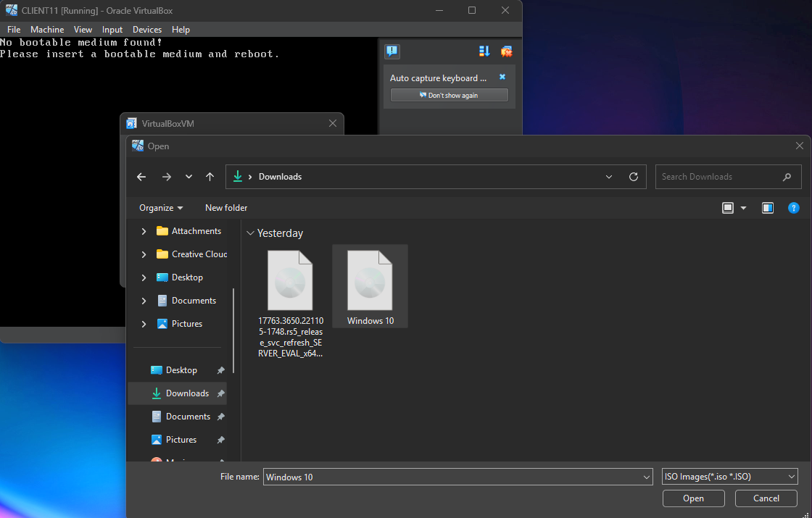Click the pin icon next to Downloads
The height and width of the screenshot is (518, 812).
point(220,393)
